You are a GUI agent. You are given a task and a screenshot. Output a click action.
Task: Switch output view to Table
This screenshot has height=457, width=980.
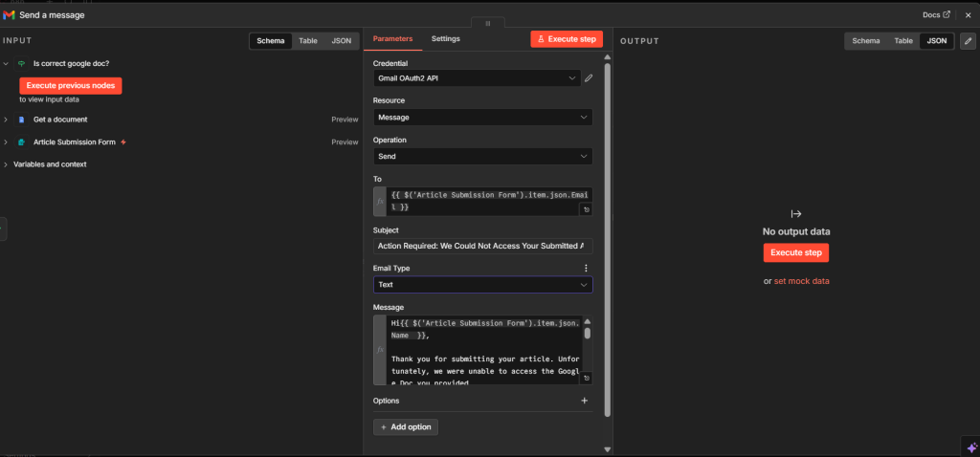click(903, 41)
